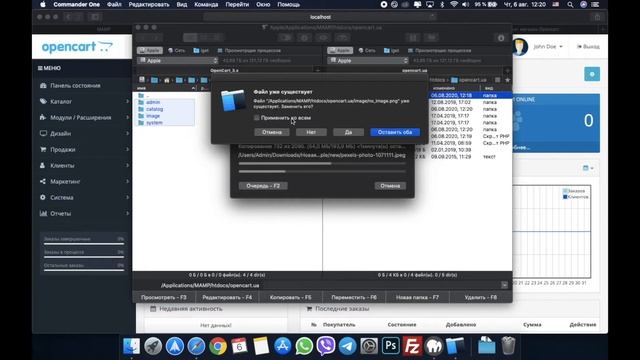The image size is (640, 360).
Task: Open the right panel 'Apple' drive dropdown
Action: (368, 60)
